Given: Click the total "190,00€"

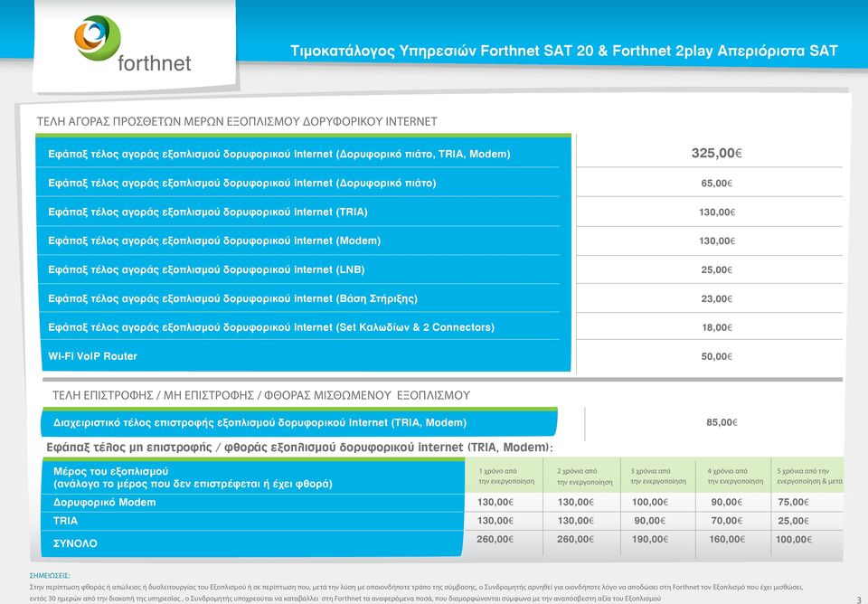Looking at the screenshot, I should pyautogui.click(x=650, y=539).
